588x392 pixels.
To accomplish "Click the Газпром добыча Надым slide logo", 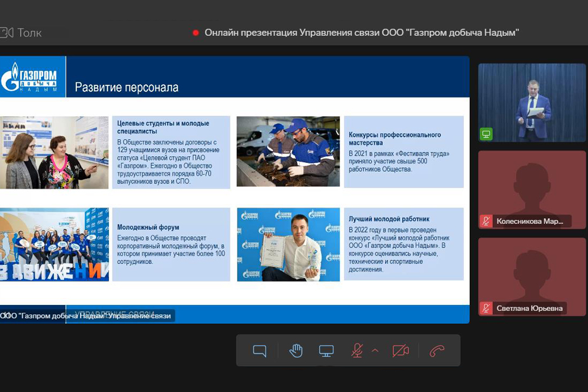I will (29, 78).
